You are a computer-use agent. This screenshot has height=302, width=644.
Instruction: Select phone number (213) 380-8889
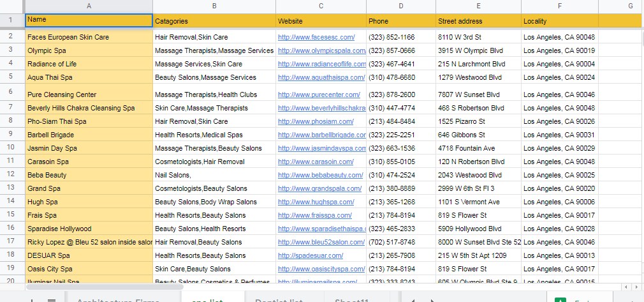coord(401,188)
